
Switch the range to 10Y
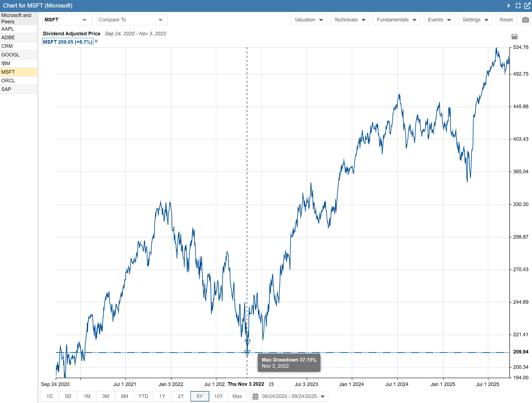coord(218,396)
